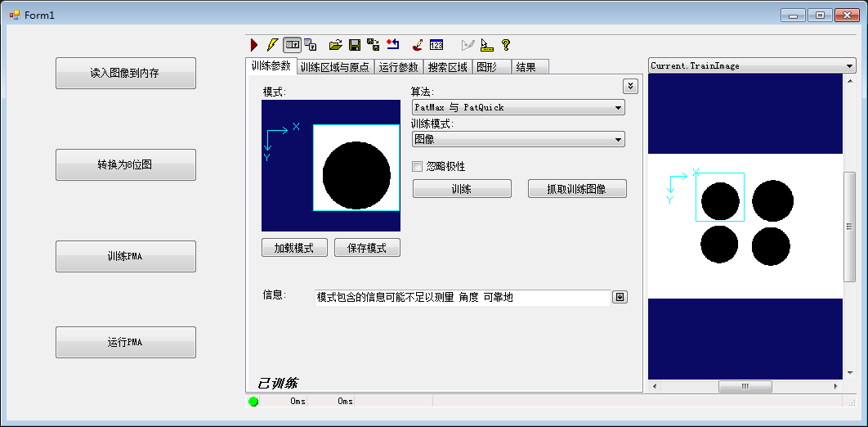Click the yellow lightning bolt toolbar icon
This screenshot has width=868, height=427.
point(272,45)
